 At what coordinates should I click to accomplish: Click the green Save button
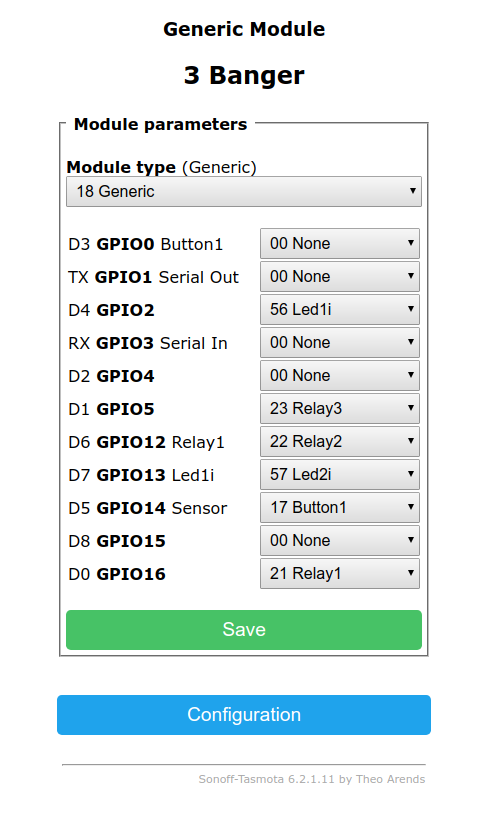244,630
